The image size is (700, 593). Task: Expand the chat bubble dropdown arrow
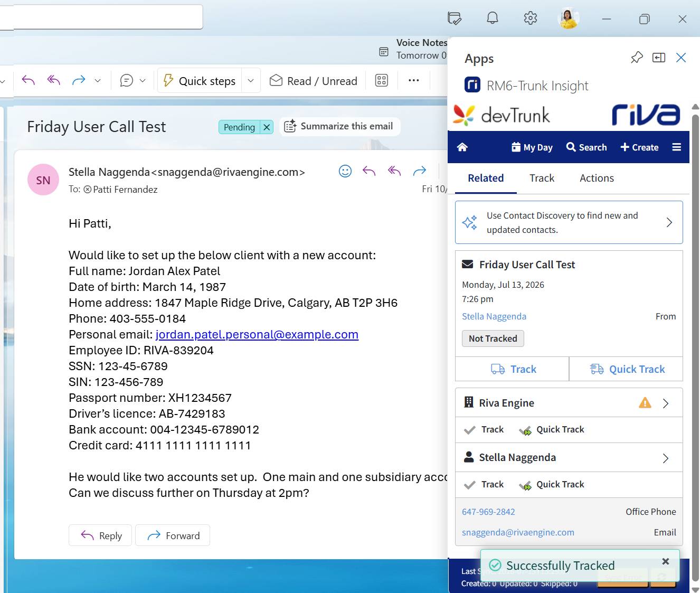point(143,81)
